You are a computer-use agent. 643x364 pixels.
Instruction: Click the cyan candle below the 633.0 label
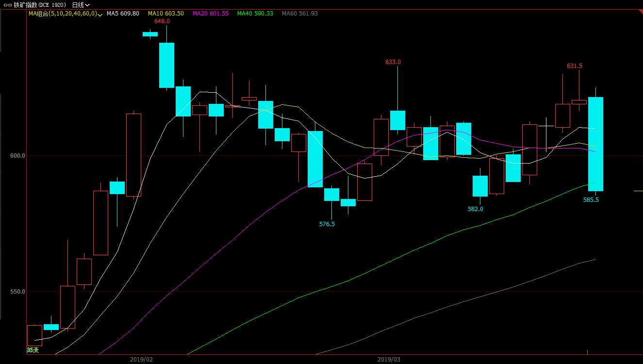click(x=397, y=120)
